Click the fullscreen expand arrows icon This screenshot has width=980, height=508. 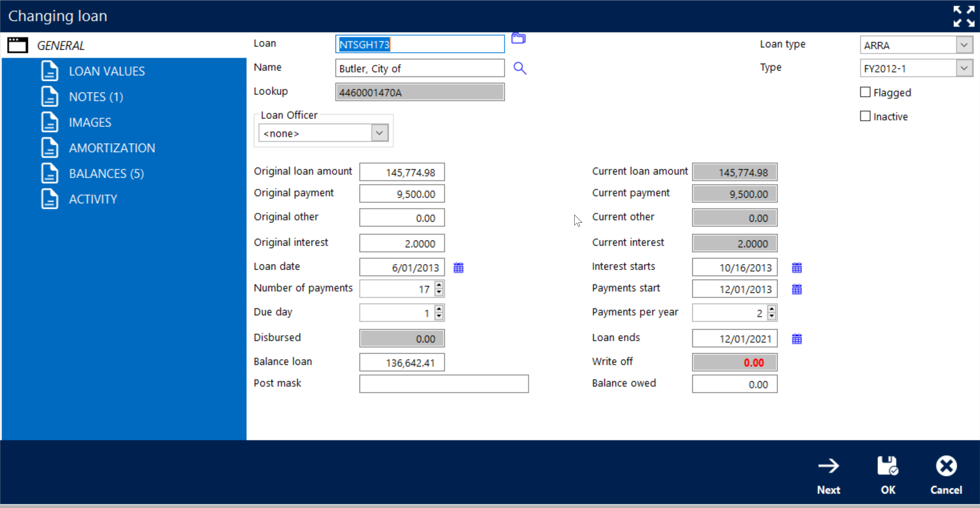(964, 16)
